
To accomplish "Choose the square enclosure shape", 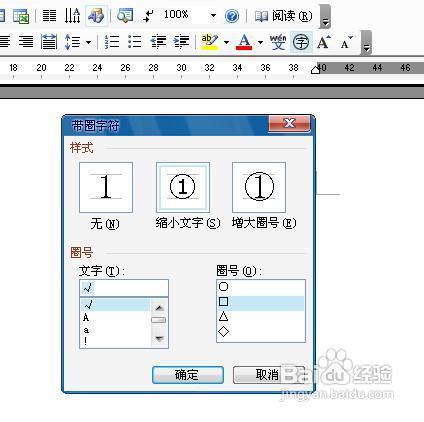I will click(261, 302).
